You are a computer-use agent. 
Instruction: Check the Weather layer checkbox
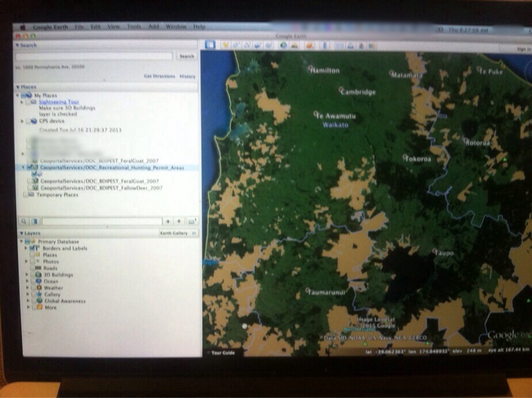pos(33,288)
